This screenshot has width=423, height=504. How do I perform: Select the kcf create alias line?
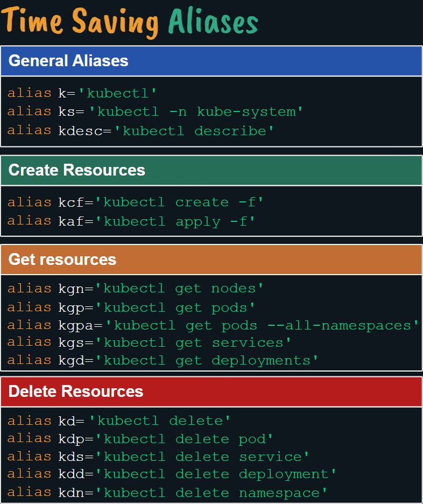tap(135, 202)
